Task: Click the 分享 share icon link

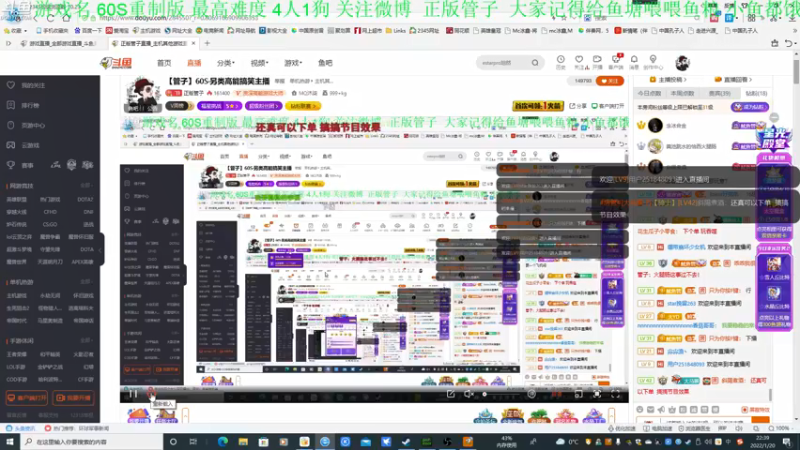Action: 578,106
